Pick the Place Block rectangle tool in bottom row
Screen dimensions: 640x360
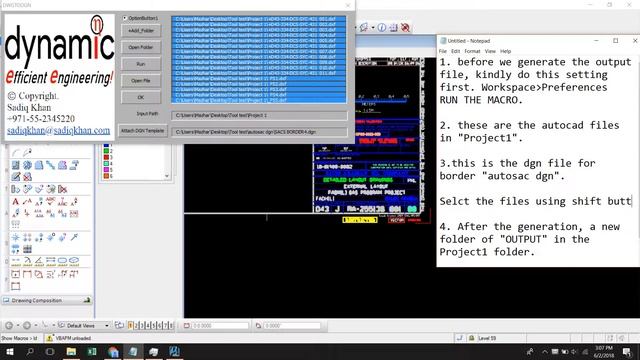click(x=16, y=286)
